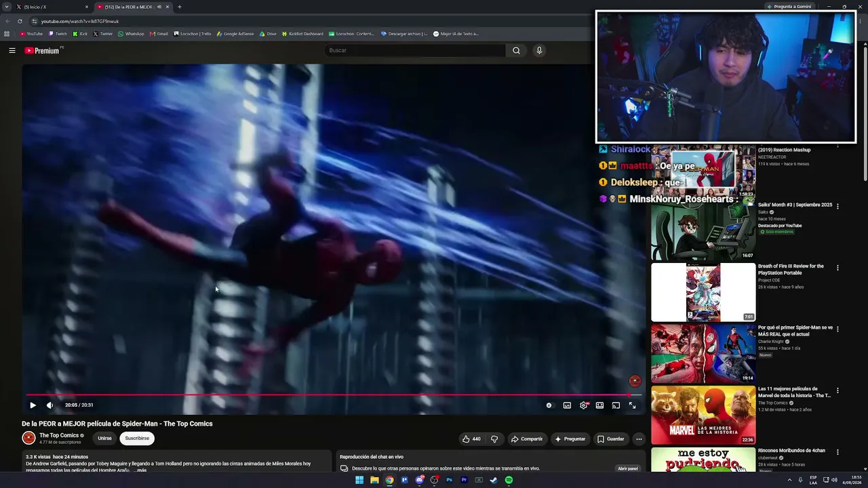Image resolution: width=868 pixels, height=488 pixels.
Task: Open Photoshop from the taskbar
Action: point(449,480)
